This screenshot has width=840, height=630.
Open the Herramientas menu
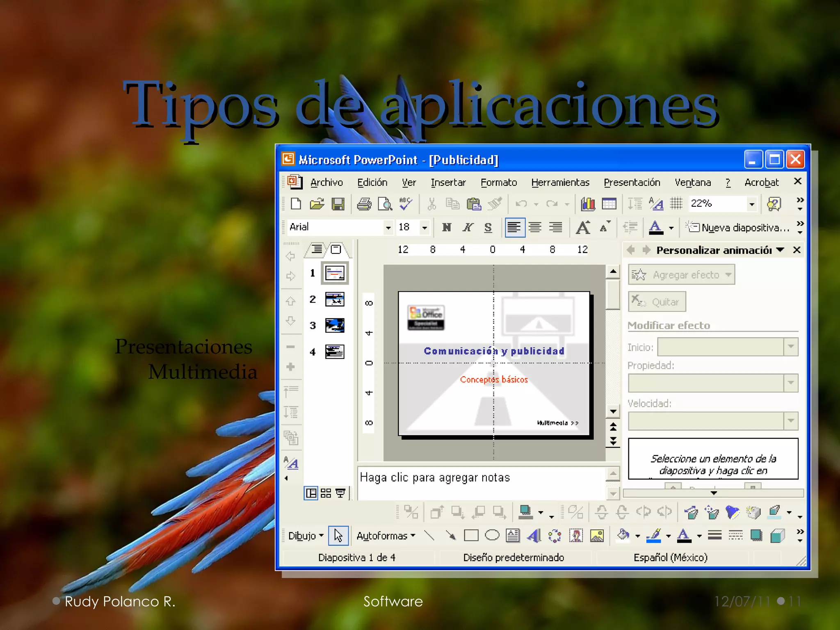coord(560,183)
